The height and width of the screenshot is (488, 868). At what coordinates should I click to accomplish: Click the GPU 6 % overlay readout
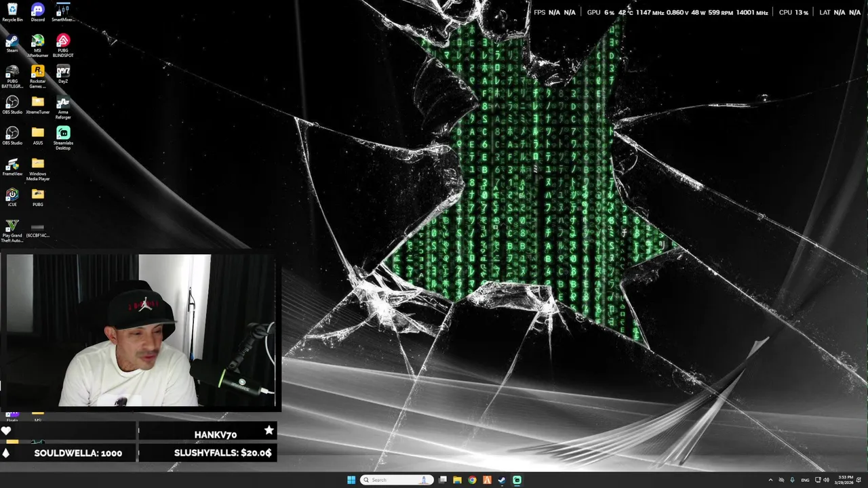(601, 12)
